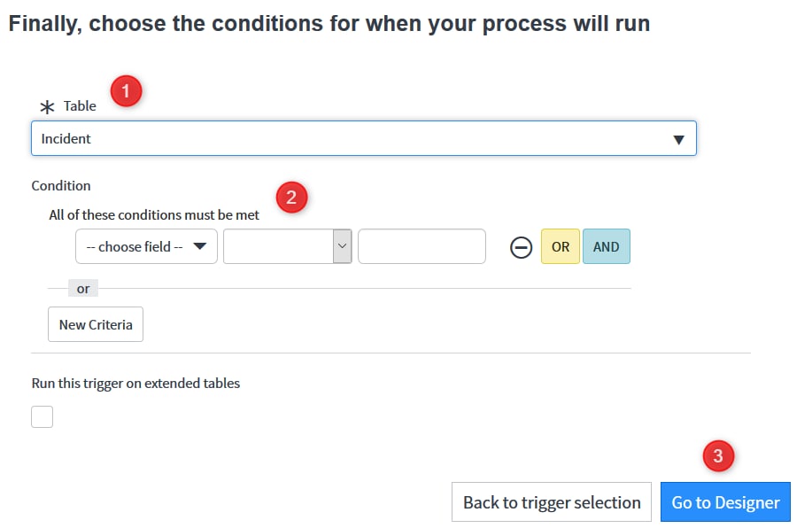Click the empty condition value text field

coord(421,246)
